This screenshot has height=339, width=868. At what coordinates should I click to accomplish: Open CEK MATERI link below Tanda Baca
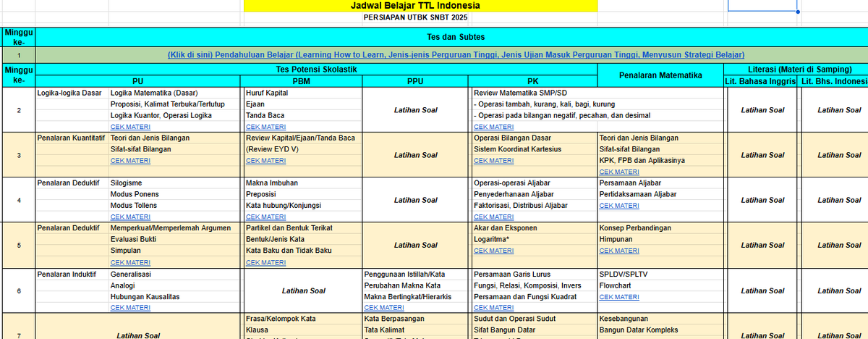pyautogui.click(x=266, y=127)
